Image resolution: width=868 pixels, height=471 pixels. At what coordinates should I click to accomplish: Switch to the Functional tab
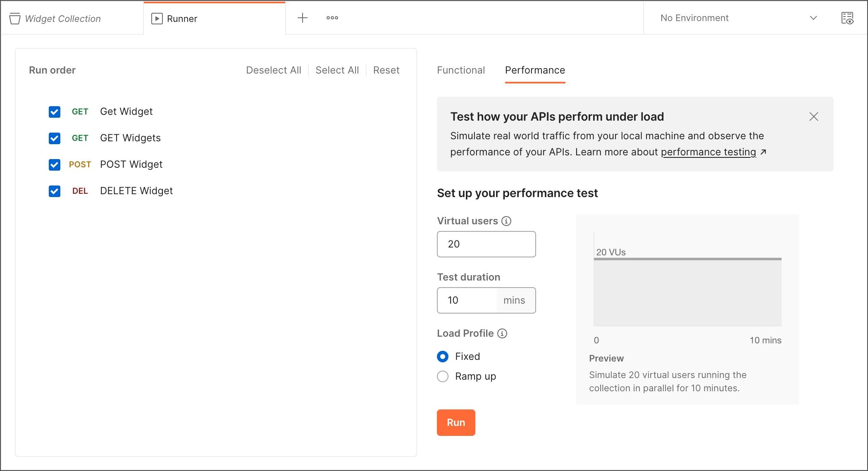click(460, 70)
